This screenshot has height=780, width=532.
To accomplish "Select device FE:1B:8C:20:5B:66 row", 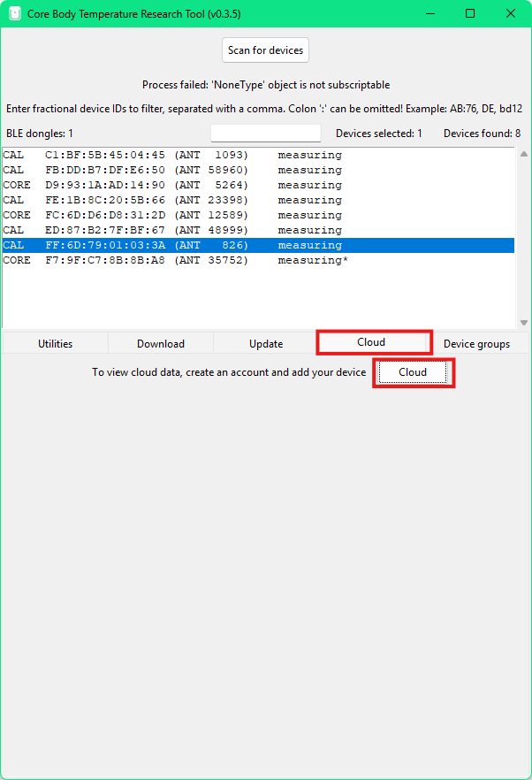I will coord(258,200).
